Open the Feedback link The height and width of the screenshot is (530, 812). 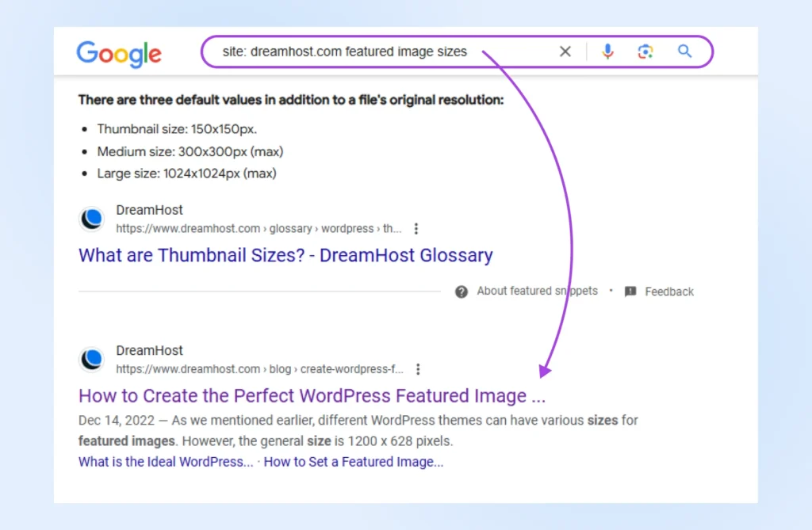pos(669,292)
